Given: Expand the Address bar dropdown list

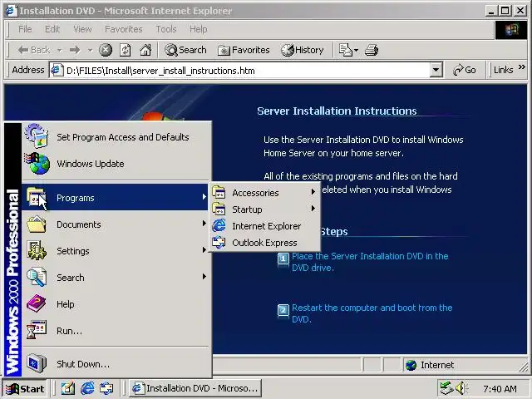Looking at the screenshot, I should coord(436,70).
